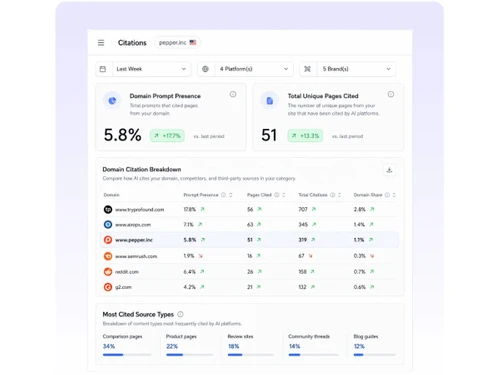Viewport: 500px width, 375px height.
Task: Click the 6.4% prompt presence value
Action: pos(189,272)
